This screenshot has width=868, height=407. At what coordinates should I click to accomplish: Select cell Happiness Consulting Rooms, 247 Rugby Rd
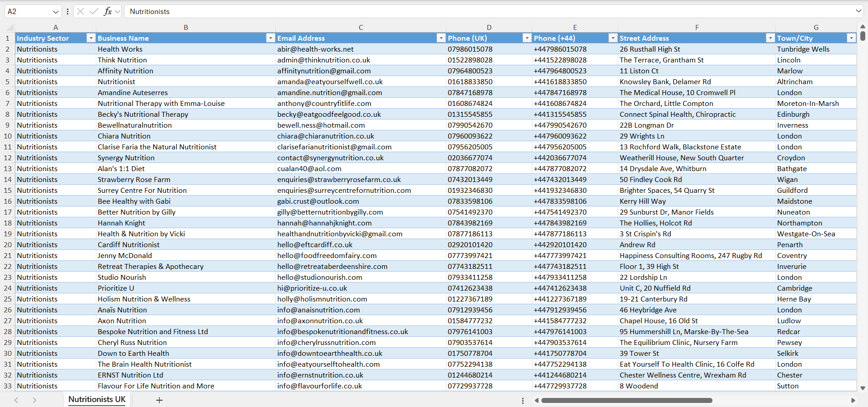(697, 255)
